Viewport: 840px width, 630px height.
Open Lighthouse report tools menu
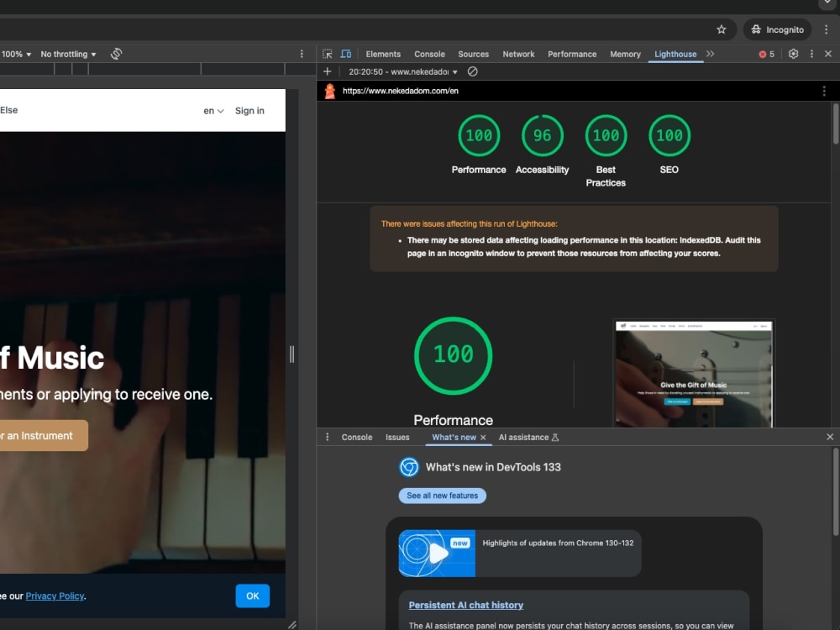coord(824,91)
